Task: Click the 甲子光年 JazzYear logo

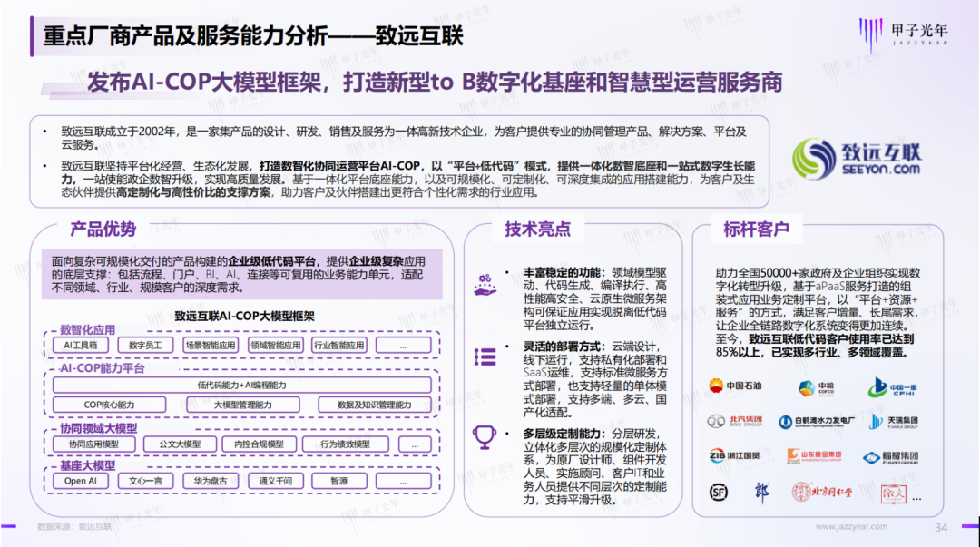Action: [903, 34]
